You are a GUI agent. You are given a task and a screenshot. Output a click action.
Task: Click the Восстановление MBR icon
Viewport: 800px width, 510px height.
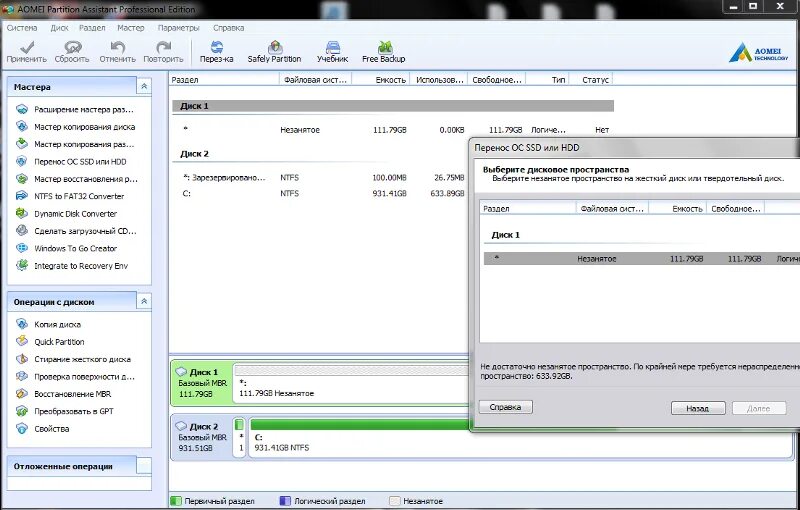click(22, 393)
